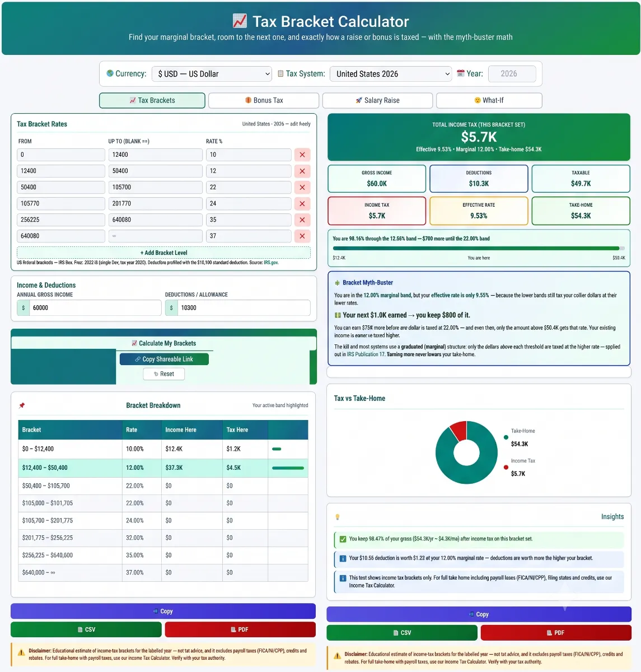641x672 pixels.
Task: Click the chart icon in the page title
Action: point(240,21)
